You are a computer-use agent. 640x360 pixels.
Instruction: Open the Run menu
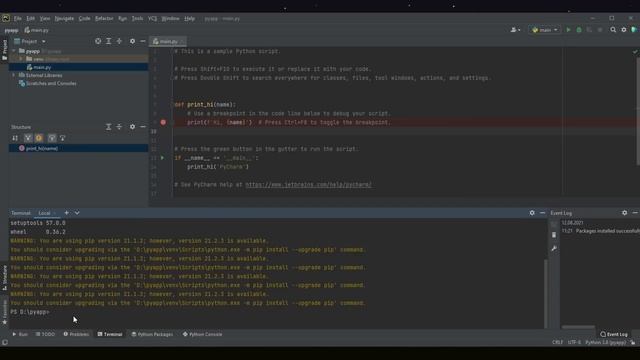(x=122, y=18)
